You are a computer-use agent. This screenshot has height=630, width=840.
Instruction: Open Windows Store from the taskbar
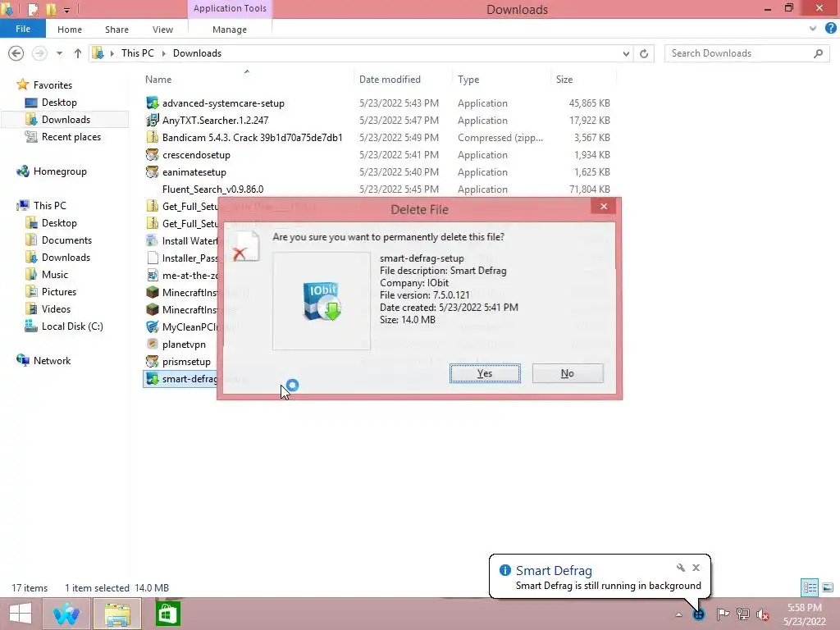[x=167, y=614]
